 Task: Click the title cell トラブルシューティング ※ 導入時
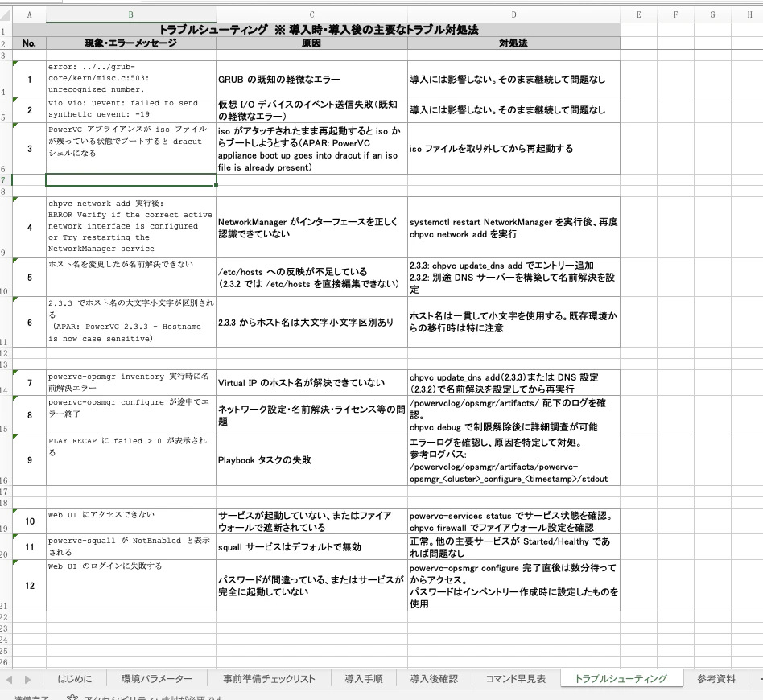(316, 30)
